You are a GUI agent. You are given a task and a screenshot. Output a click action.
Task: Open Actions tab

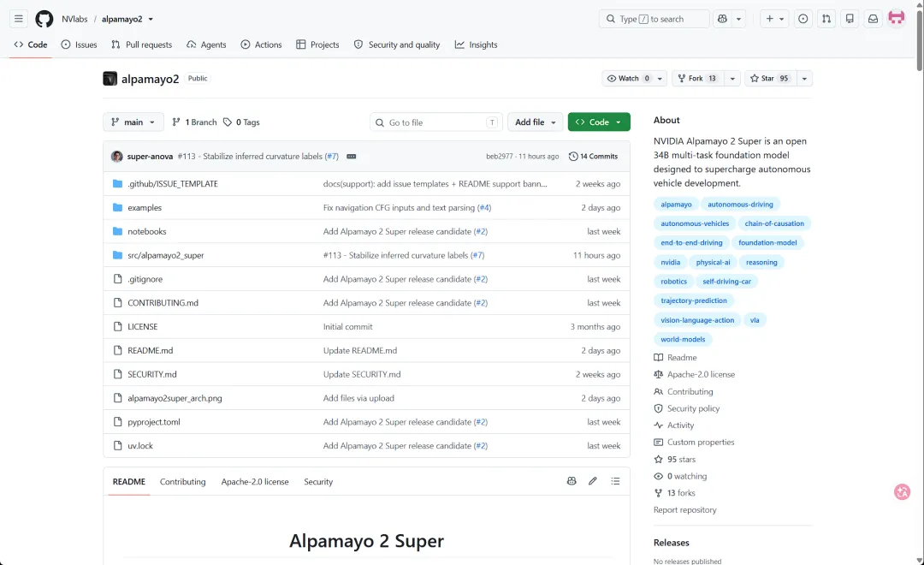(261, 45)
